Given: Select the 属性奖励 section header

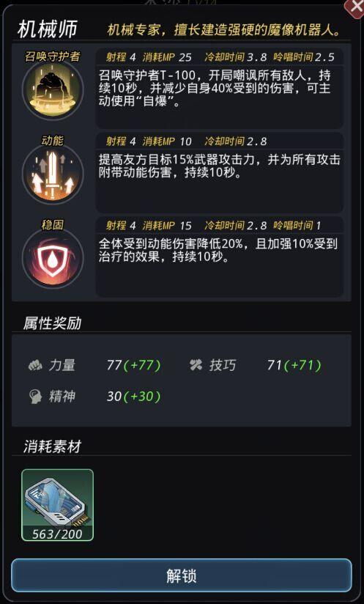Looking at the screenshot, I should pyautogui.click(x=52, y=323).
